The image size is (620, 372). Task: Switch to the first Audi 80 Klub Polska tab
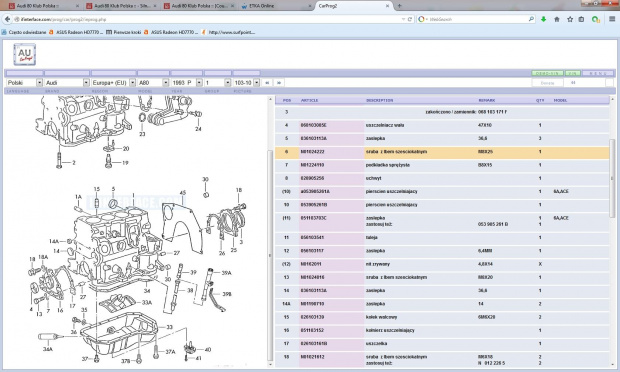click(43, 6)
